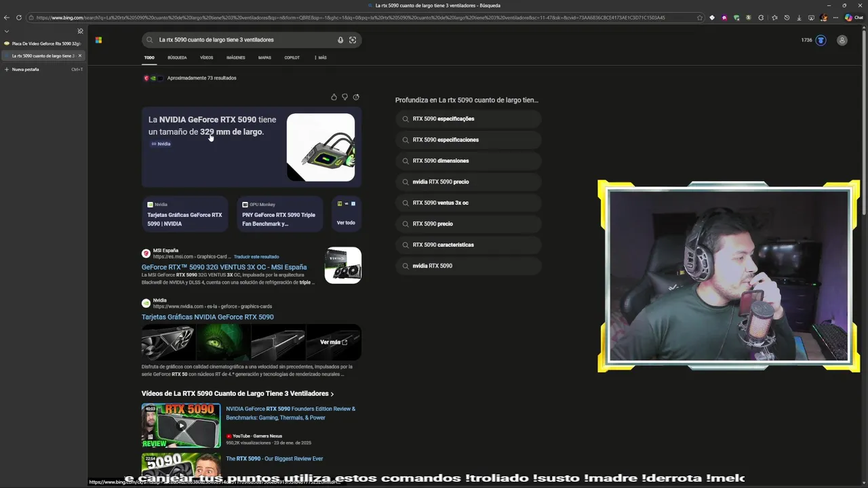Switch to Placa De Video Geforce Rtx 5090 tab

point(43,43)
